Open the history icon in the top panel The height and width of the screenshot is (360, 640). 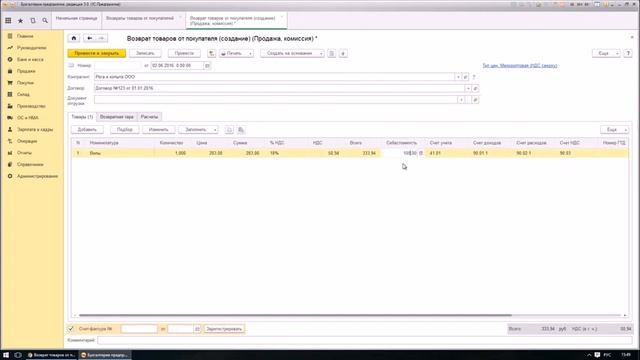tap(33, 20)
